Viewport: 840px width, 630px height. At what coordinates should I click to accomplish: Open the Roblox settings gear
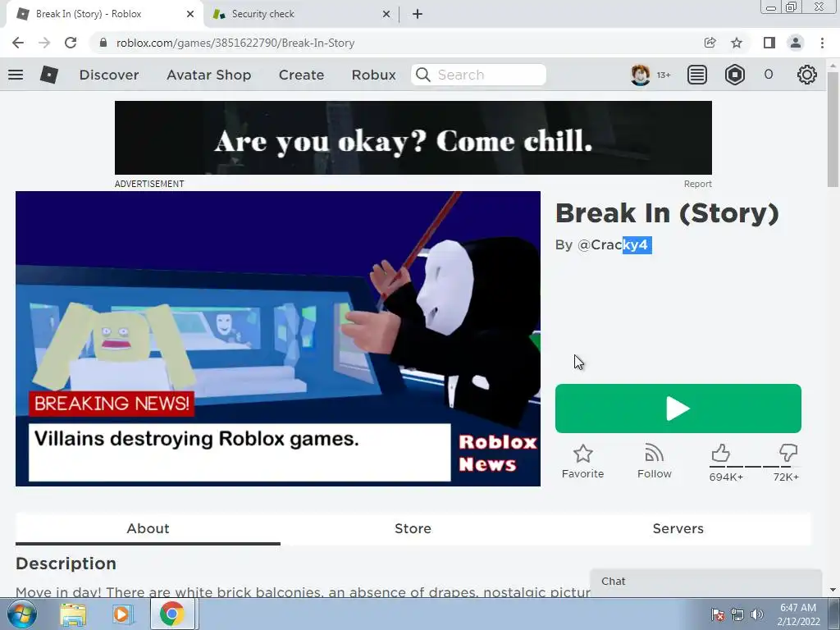(807, 75)
